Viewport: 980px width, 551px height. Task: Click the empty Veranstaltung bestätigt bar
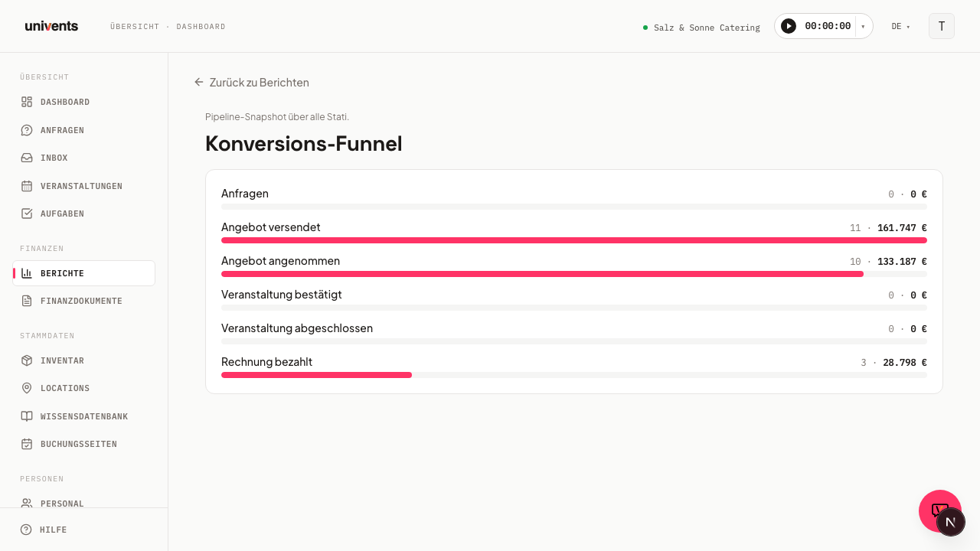click(574, 308)
